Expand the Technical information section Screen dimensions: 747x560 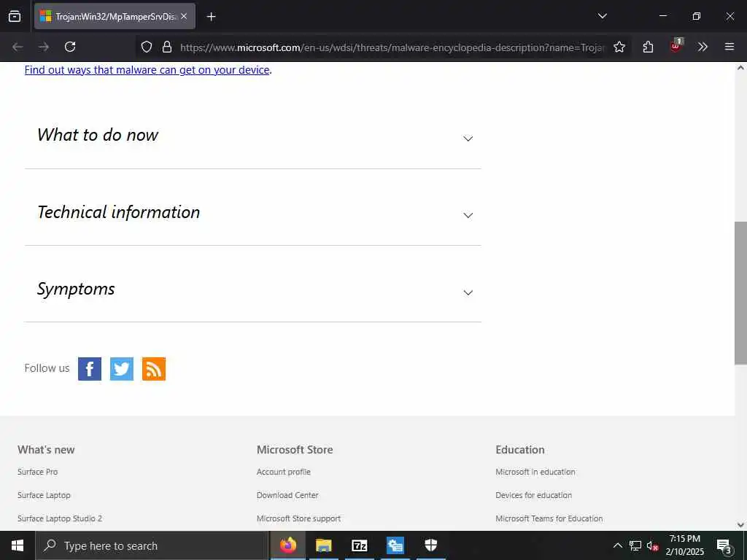pyautogui.click(x=253, y=212)
